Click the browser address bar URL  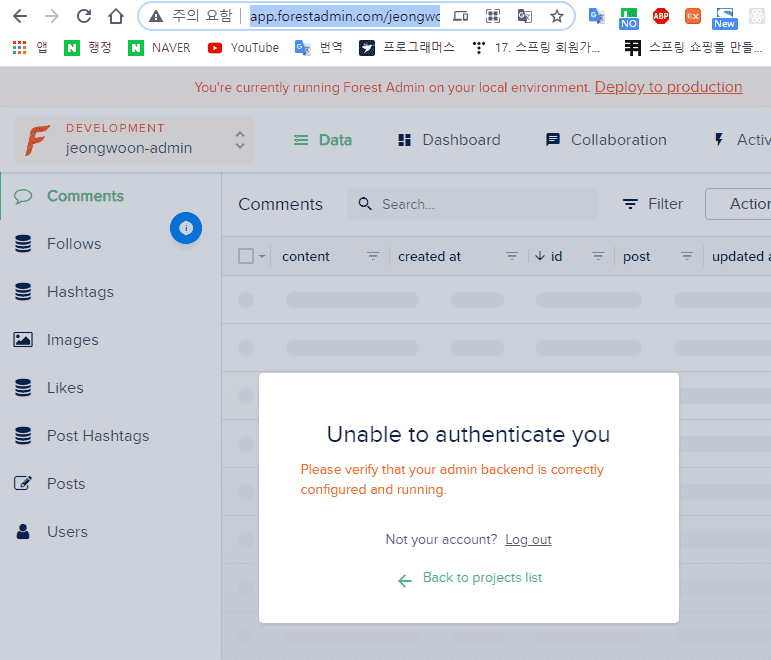[345, 16]
